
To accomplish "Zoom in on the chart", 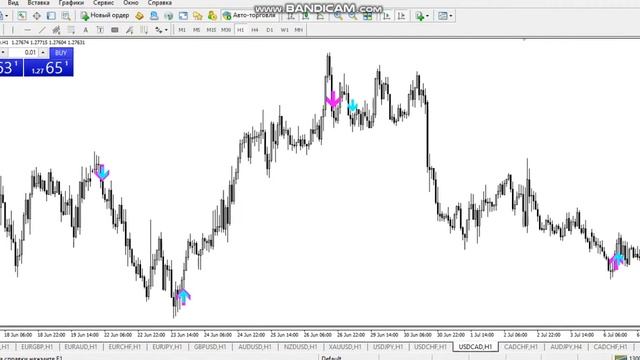I will 338,16.
